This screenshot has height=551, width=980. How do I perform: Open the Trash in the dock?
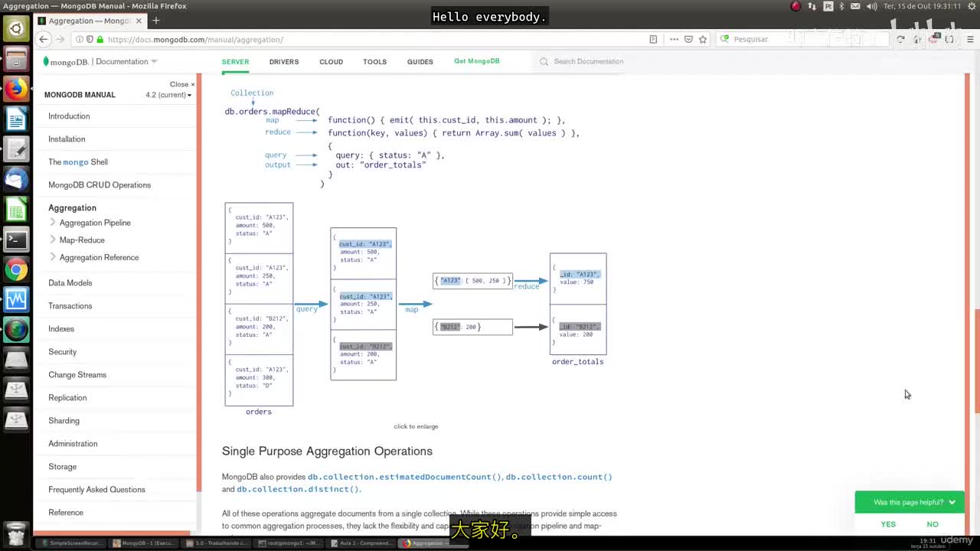[x=16, y=533]
